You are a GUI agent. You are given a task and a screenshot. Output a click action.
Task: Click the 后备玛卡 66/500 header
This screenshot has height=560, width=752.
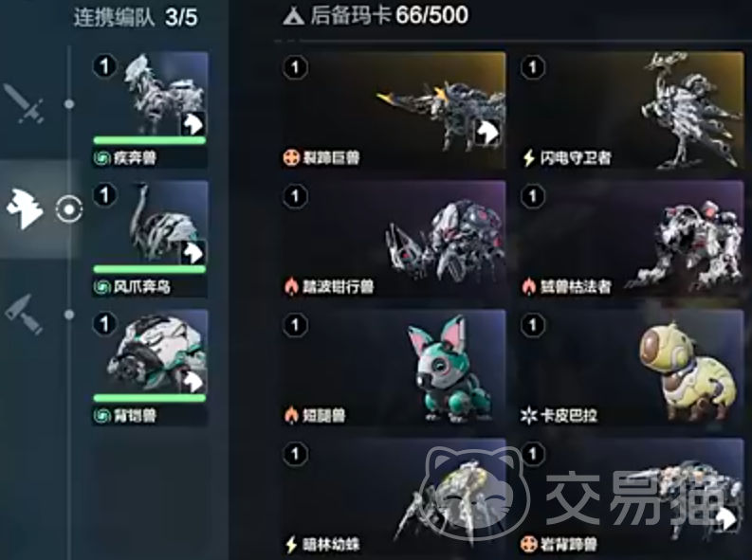pos(389,16)
